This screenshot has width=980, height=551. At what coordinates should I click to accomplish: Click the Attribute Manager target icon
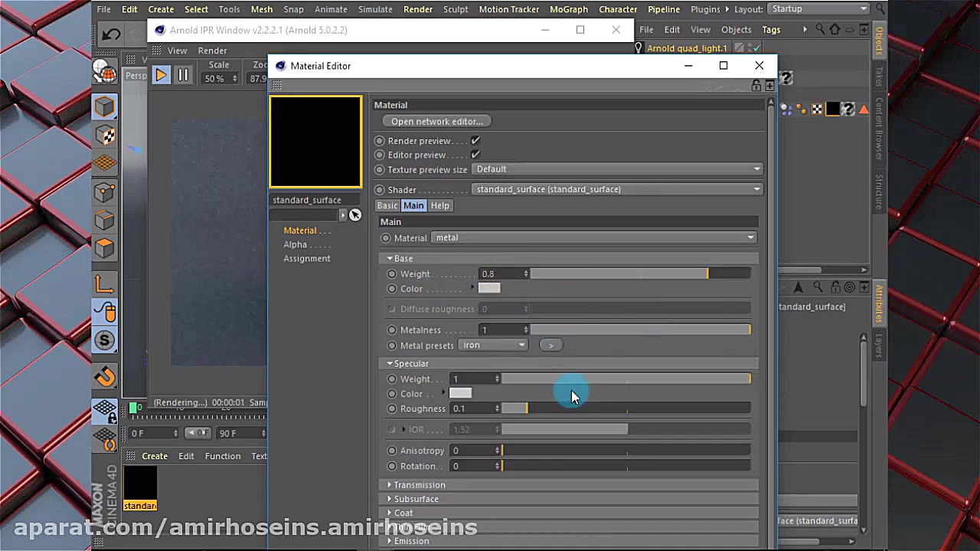(849, 288)
